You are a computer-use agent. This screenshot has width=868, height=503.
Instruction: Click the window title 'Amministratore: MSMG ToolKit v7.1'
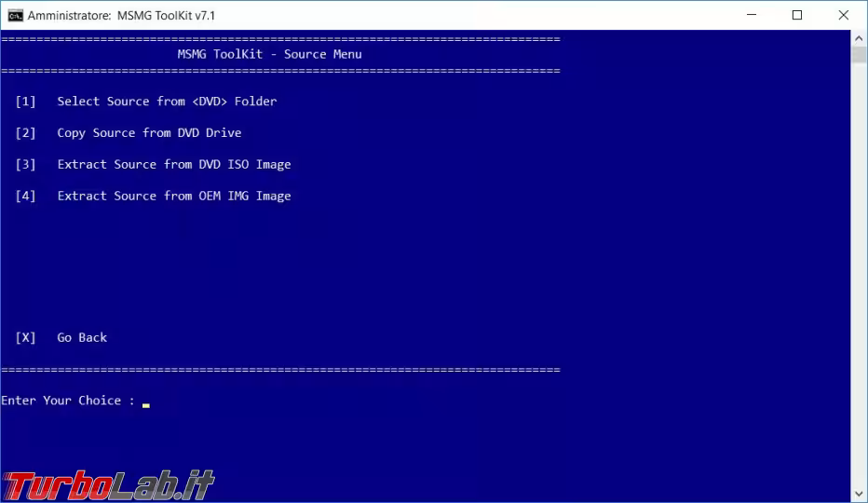[x=121, y=16]
